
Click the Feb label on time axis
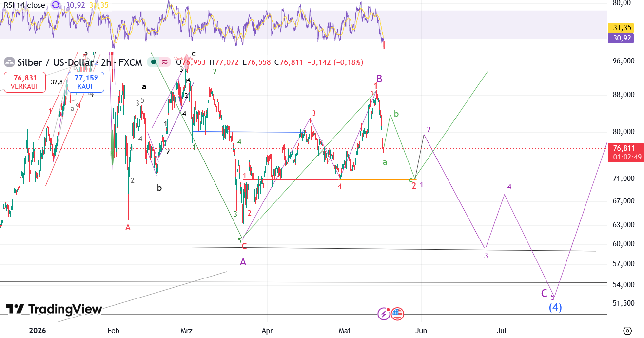[113, 330]
